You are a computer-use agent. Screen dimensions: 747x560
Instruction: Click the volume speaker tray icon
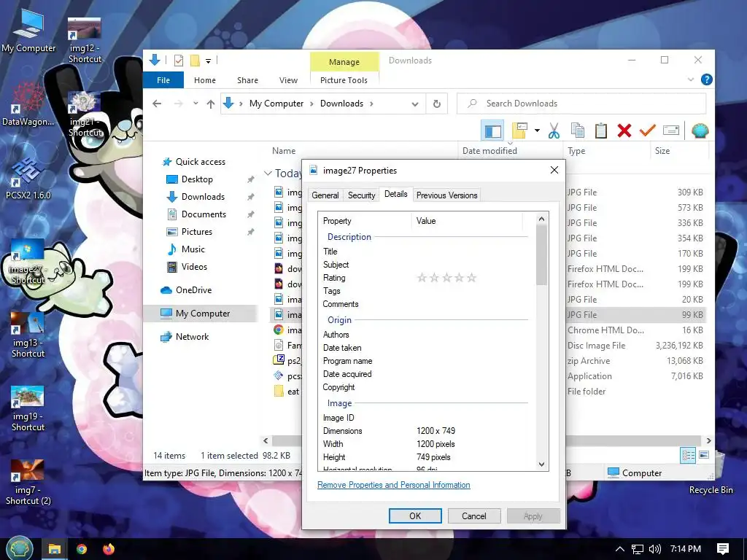(x=655, y=549)
